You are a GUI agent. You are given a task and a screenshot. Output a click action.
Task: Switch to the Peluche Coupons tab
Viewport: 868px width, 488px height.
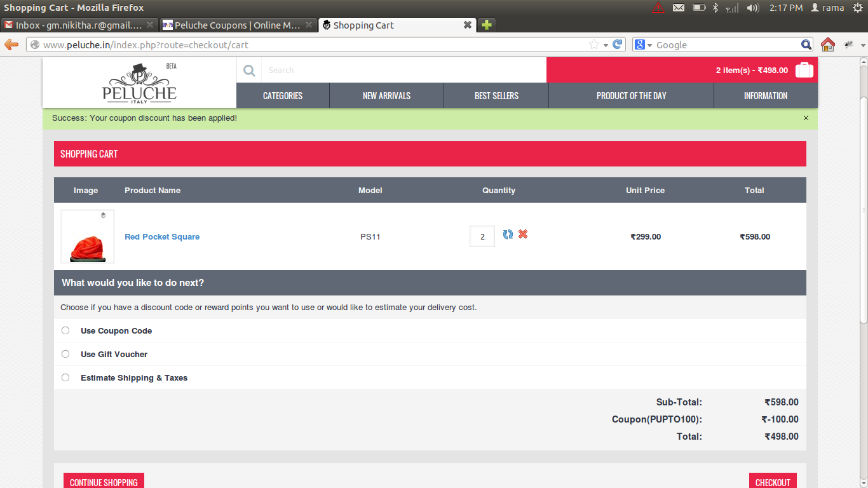237,25
